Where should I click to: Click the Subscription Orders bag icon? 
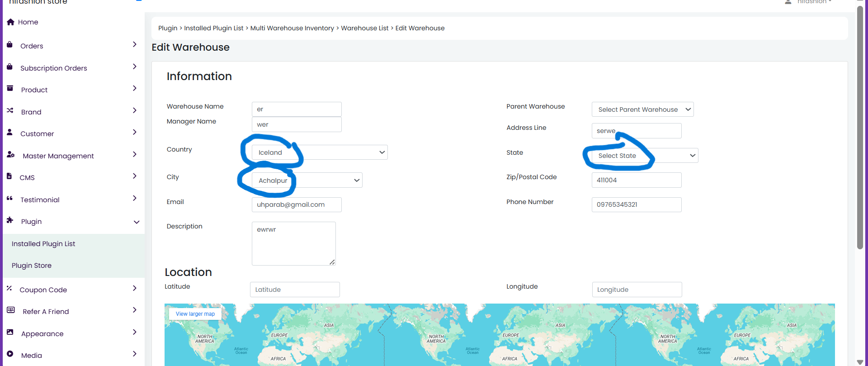[9, 67]
